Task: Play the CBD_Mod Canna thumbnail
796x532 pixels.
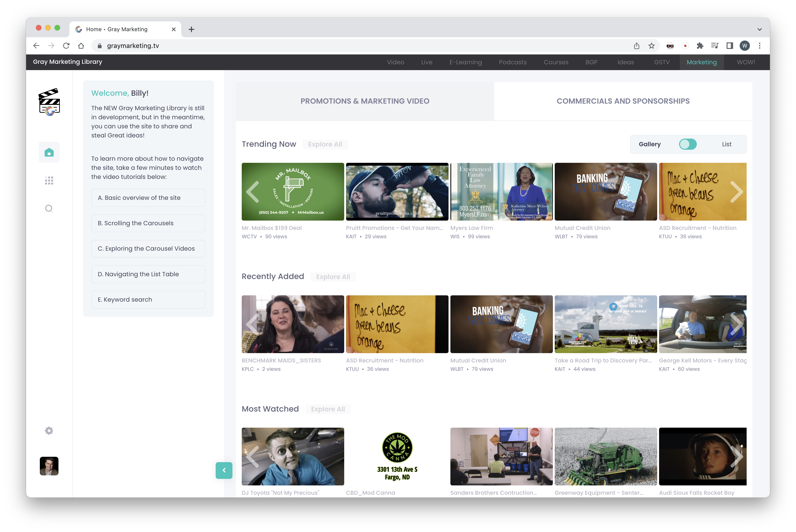Action: 397,456
